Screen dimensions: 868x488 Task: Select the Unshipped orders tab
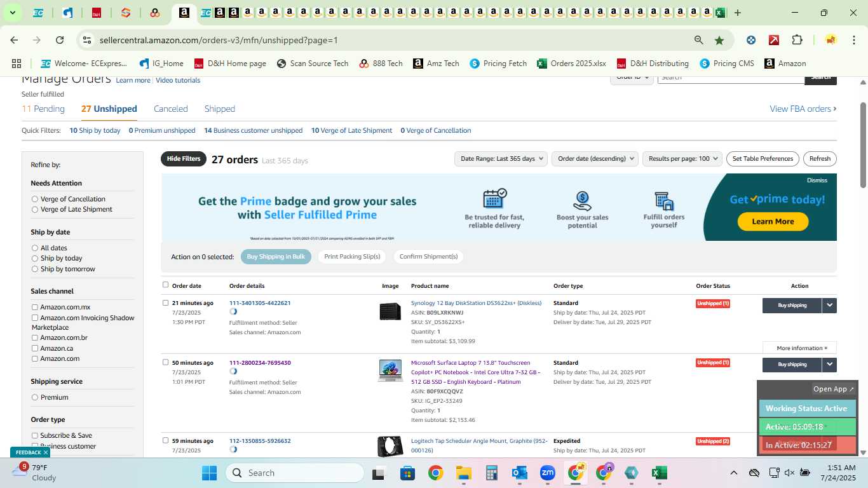pos(109,109)
